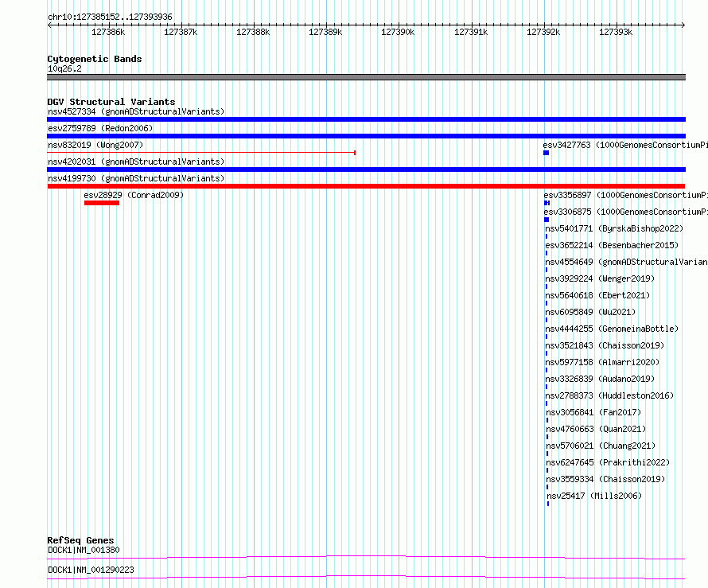Open nsv3326839 (Audano2019) label
The width and height of the screenshot is (708, 588).
600,379
